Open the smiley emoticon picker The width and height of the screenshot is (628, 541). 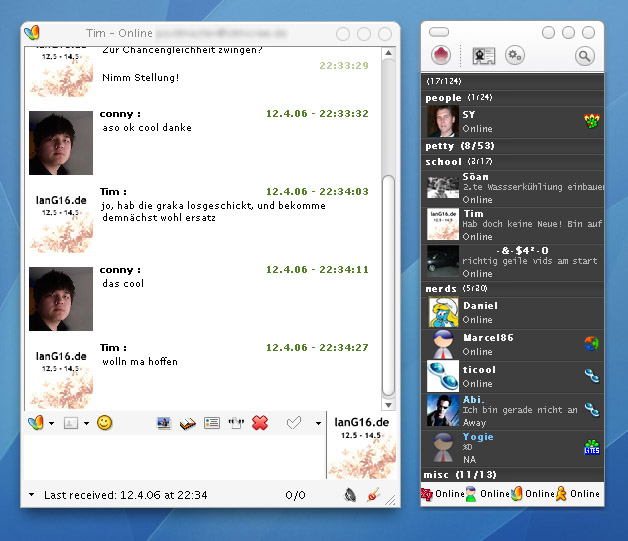pyautogui.click(x=104, y=423)
